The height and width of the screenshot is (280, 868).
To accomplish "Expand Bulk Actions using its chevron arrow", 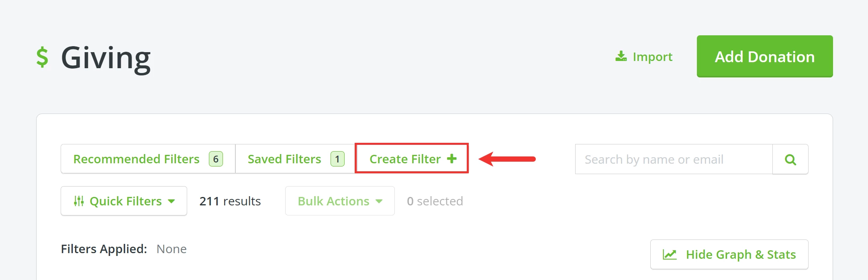I will click(379, 202).
